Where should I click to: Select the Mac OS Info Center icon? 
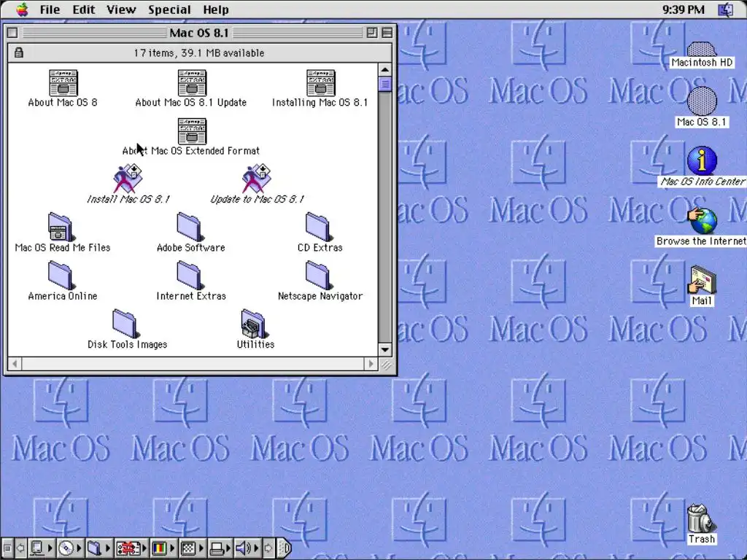click(x=702, y=161)
